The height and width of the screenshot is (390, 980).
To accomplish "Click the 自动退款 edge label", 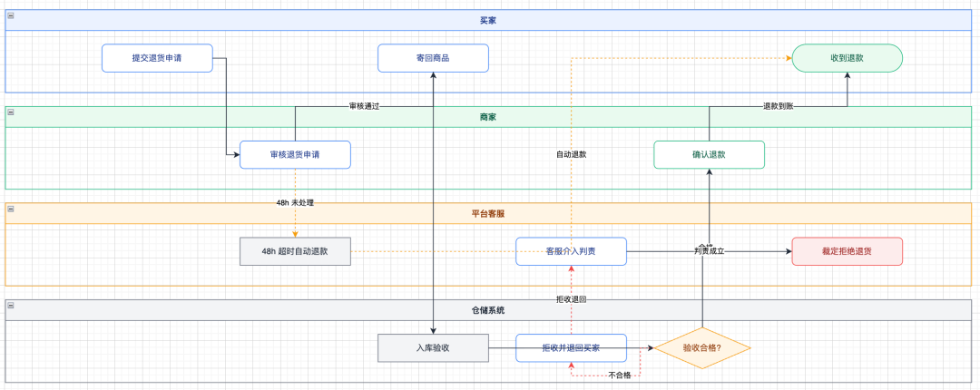I will coord(572,154).
